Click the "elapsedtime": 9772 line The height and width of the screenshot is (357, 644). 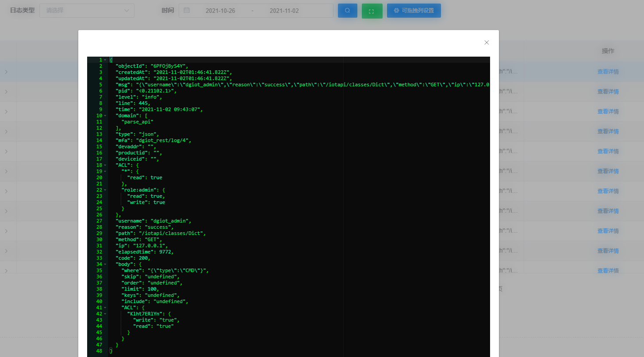145,252
